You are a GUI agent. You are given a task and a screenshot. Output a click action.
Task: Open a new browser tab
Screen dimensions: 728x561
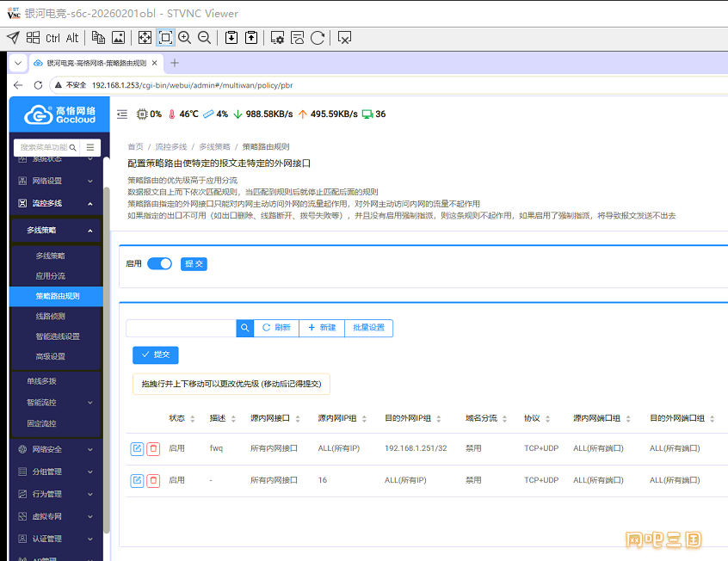[175, 63]
